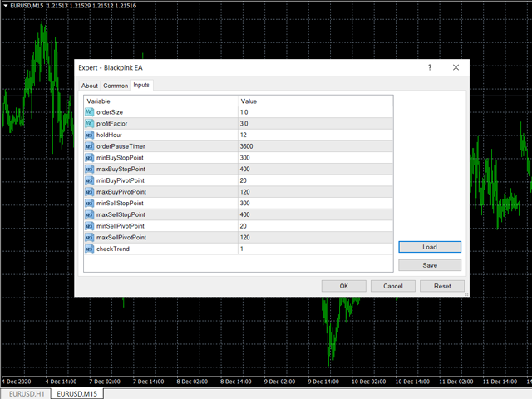Select the Inputs tab
Image resolution: width=532 pixels, height=399 pixels.
coord(141,85)
